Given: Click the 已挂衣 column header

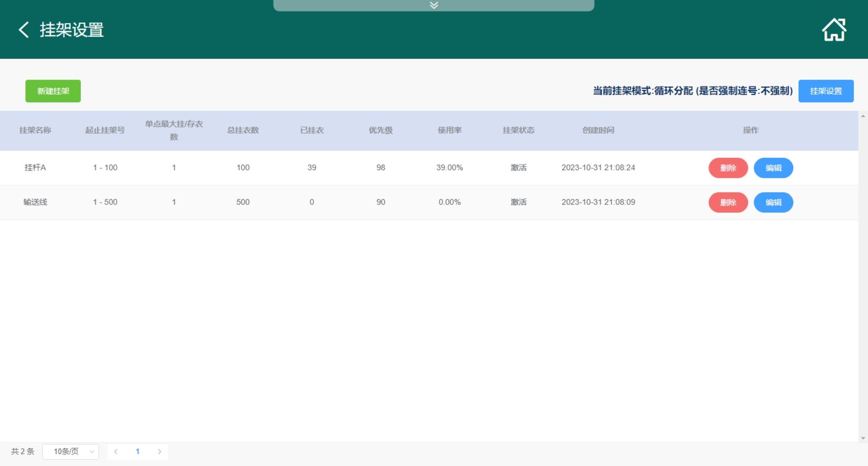Looking at the screenshot, I should (x=312, y=130).
